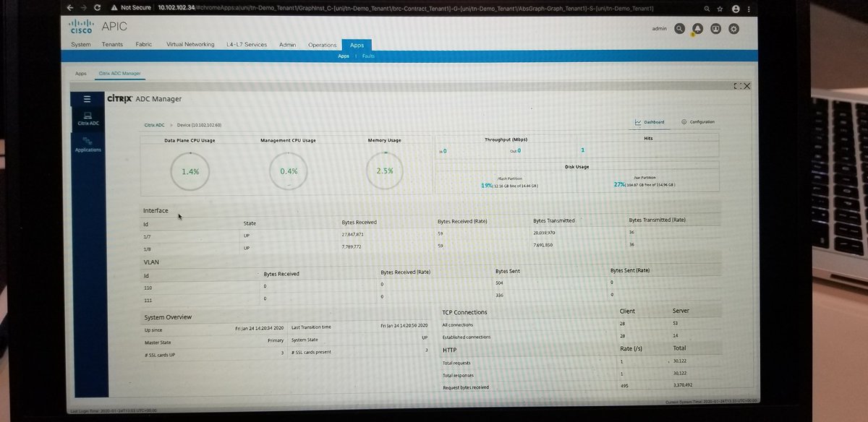The width and height of the screenshot is (868, 422).
Task: Switch to the Citrix ADC Manager tab
Action: (x=120, y=73)
